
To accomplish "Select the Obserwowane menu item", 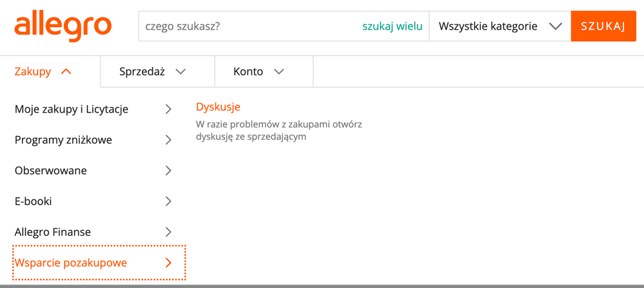I will point(93,171).
